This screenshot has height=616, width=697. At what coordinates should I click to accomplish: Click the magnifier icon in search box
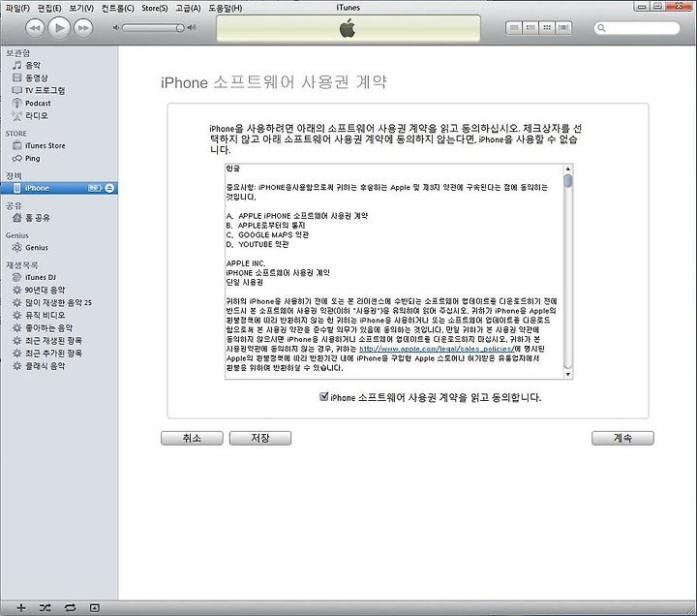pos(601,28)
